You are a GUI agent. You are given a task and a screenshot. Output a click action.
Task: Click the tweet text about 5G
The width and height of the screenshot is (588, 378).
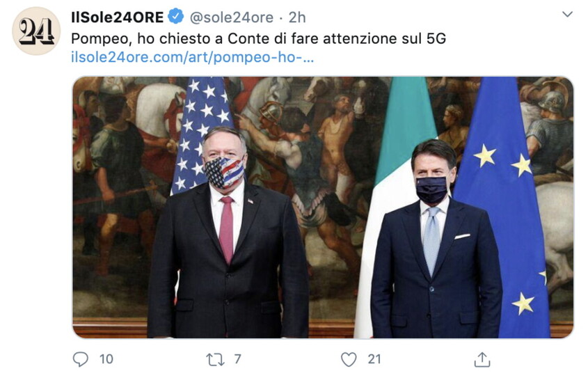(258, 38)
